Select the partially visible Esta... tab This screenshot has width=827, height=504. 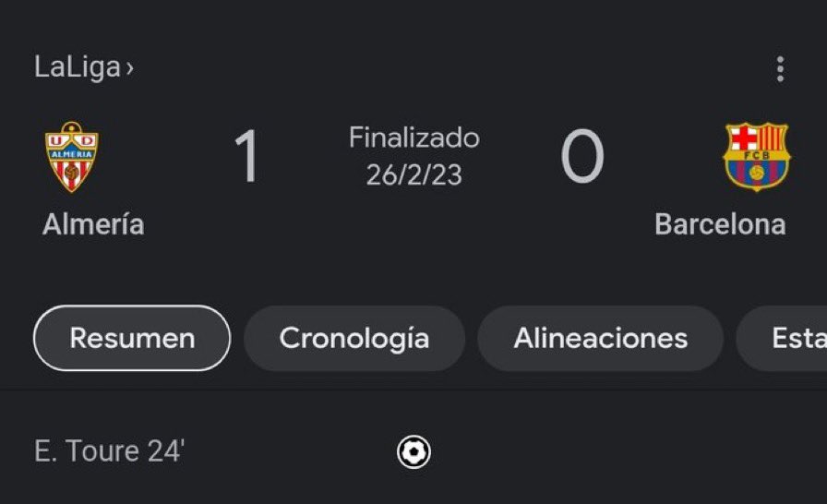(x=782, y=338)
